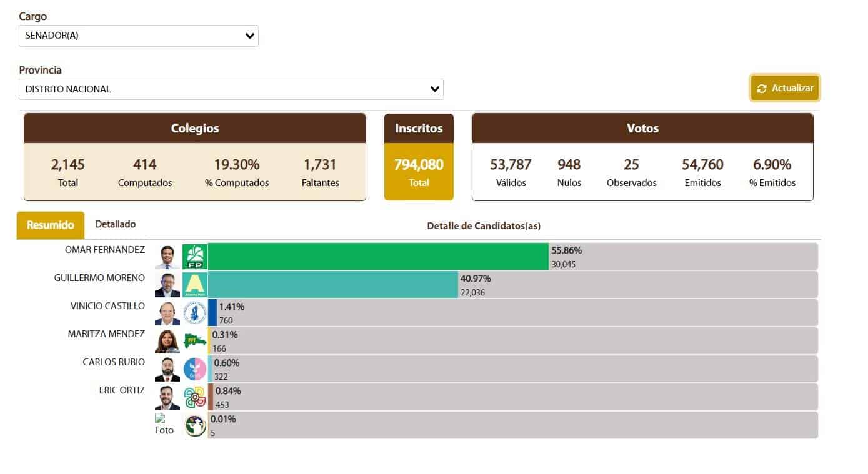
Task: Click Vinicio Castillo's party emblem
Action: 194,313
